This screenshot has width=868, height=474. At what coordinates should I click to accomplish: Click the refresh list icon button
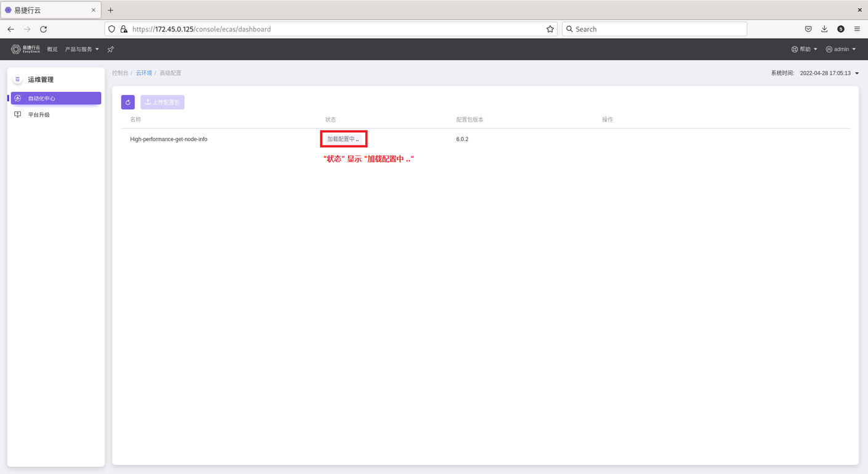click(128, 102)
